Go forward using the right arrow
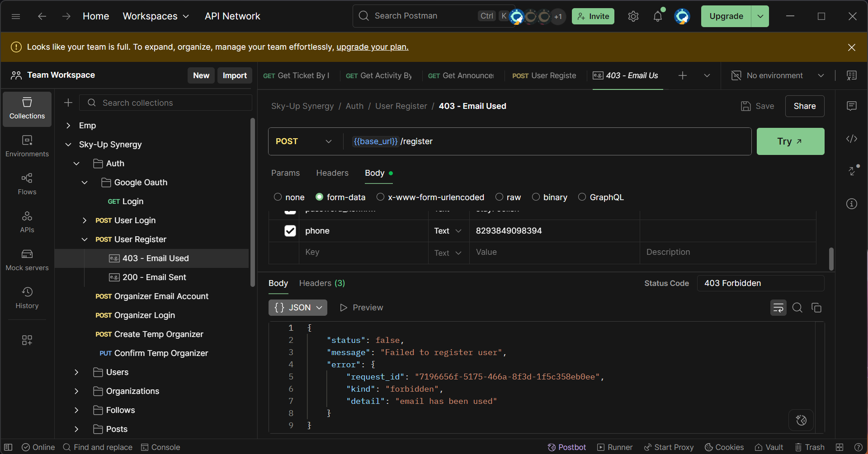 pyautogui.click(x=66, y=16)
